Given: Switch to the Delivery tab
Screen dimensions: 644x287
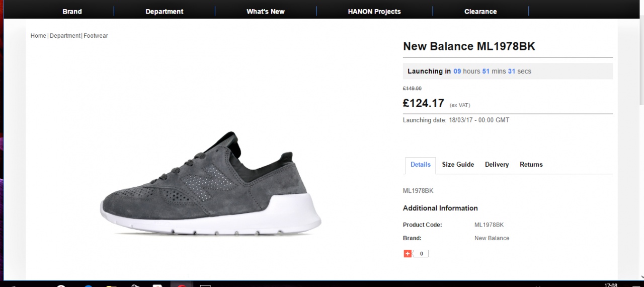Looking at the screenshot, I should [497, 165].
